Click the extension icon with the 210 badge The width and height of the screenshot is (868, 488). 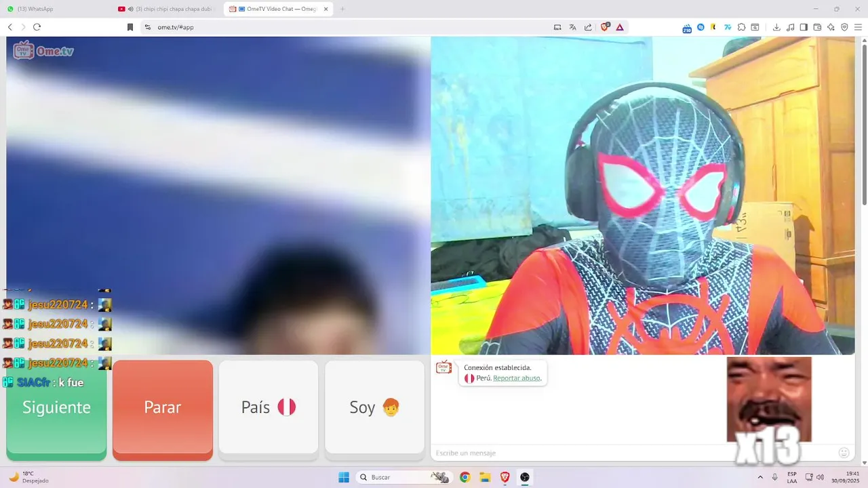coord(687,28)
